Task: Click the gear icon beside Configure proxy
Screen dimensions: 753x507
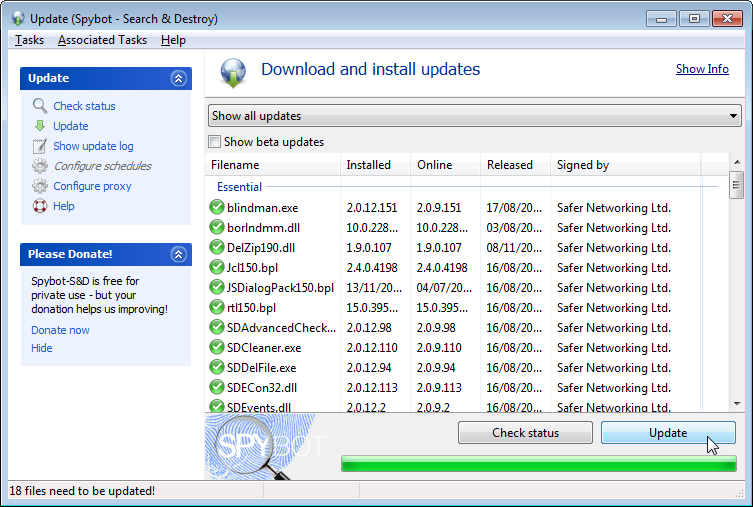Action: point(40,186)
